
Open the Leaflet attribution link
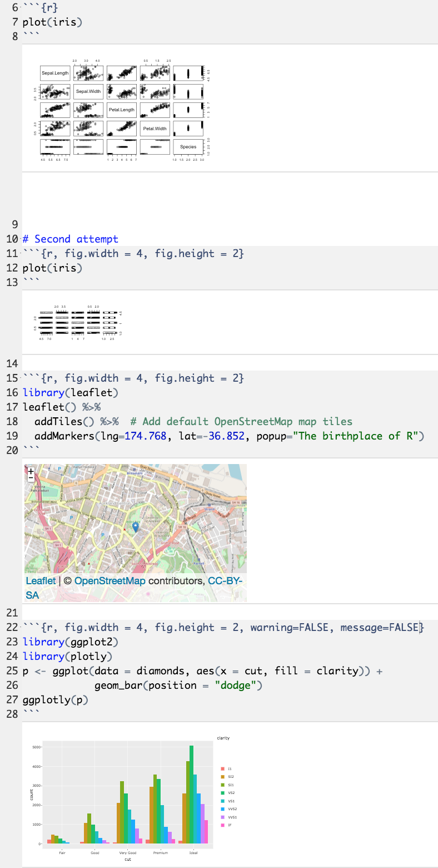[41, 581]
